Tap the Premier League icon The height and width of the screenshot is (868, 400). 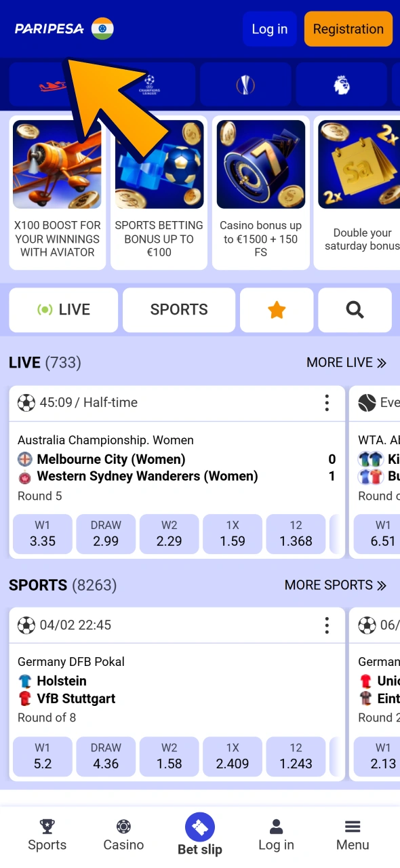tap(341, 83)
